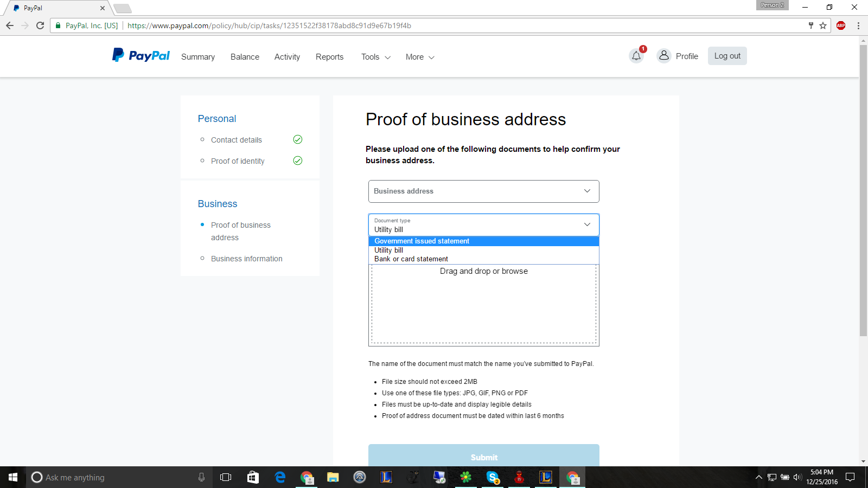The image size is (868, 488).
Task: Bookmark page with the star icon
Action: tap(823, 25)
